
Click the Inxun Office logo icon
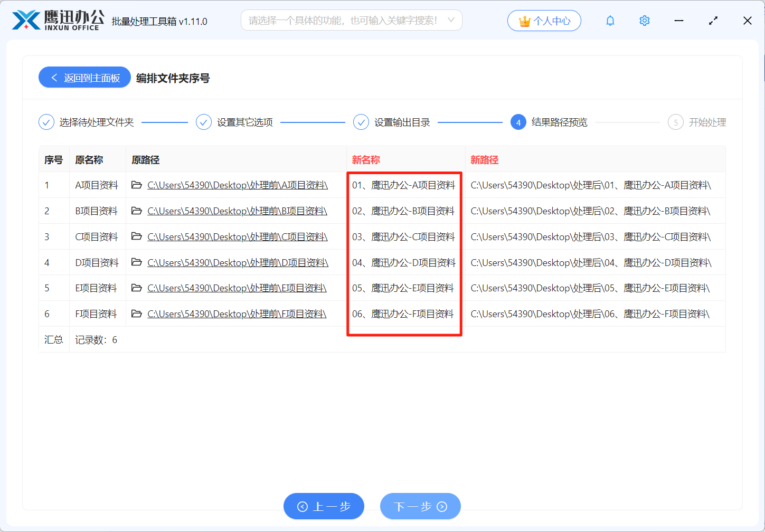(26, 20)
